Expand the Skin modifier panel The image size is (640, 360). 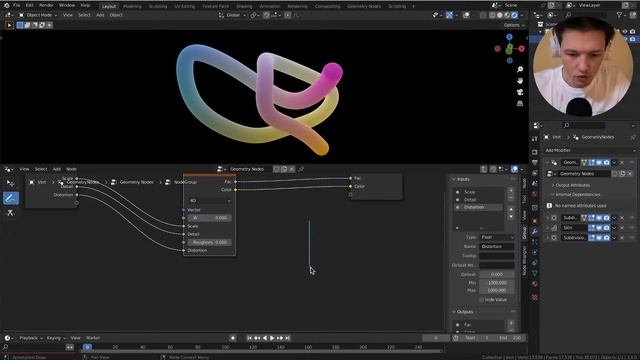click(x=548, y=228)
